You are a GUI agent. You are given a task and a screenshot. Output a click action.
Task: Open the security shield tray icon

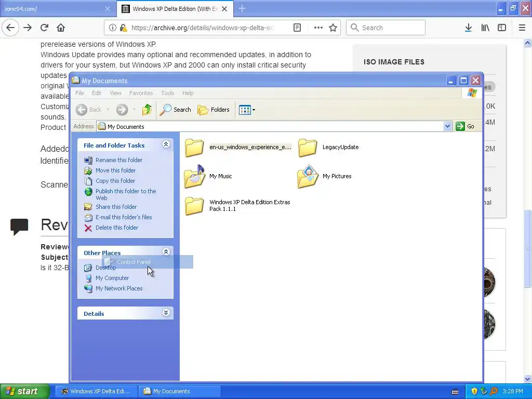[x=474, y=391]
